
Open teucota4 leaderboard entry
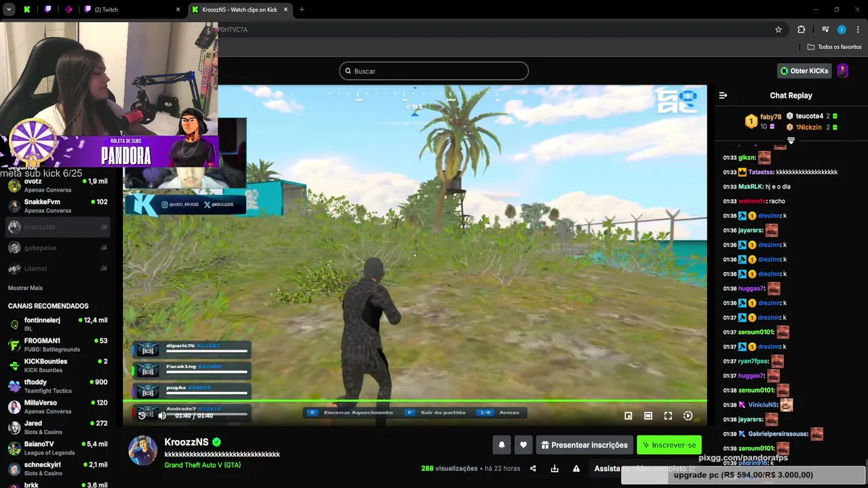812,116
